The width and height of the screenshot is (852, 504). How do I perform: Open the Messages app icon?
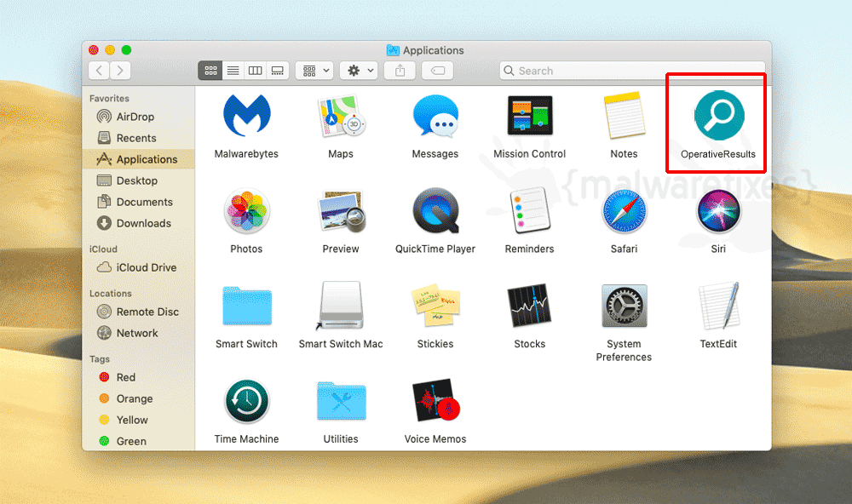(x=435, y=115)
